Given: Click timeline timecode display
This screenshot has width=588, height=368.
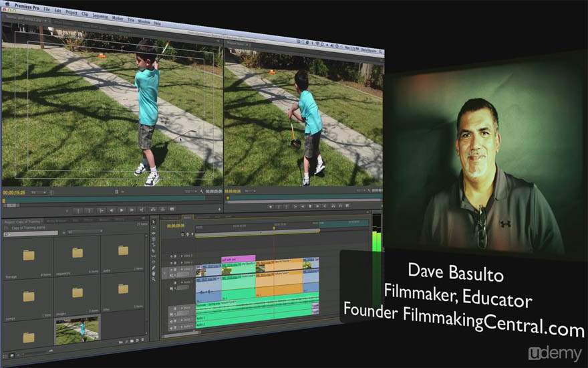Looking at the screenshot, I should (x=176, y=225).
